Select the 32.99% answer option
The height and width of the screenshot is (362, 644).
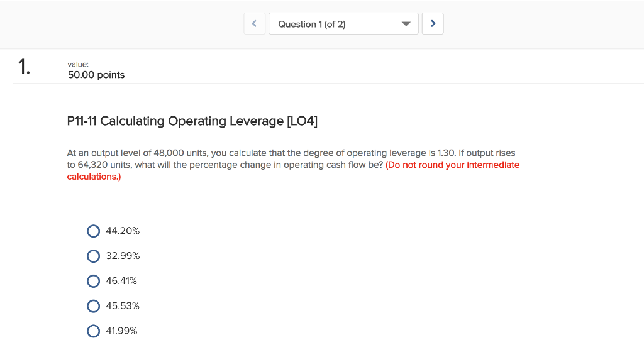point(94,256)
